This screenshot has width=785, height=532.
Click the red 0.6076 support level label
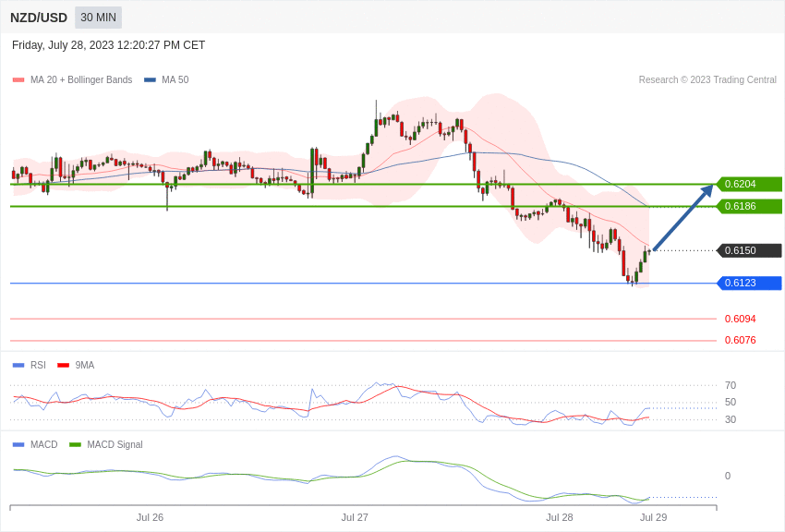[x=740, y=340]
